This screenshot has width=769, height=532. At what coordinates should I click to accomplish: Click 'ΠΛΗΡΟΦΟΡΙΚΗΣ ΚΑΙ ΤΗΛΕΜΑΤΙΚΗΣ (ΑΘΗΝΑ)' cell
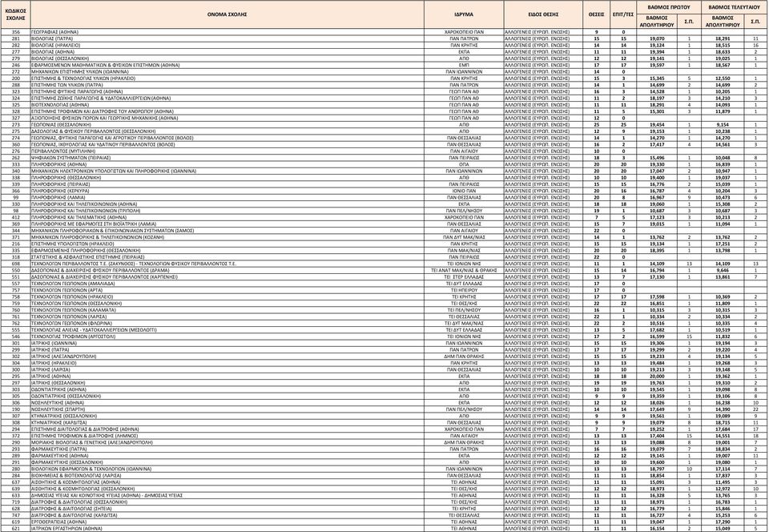[x=227, y=217]
